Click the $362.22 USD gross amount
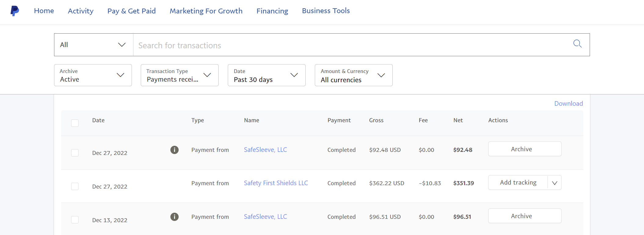This screenshot has height=235, width=644. [x=387, y=183]
